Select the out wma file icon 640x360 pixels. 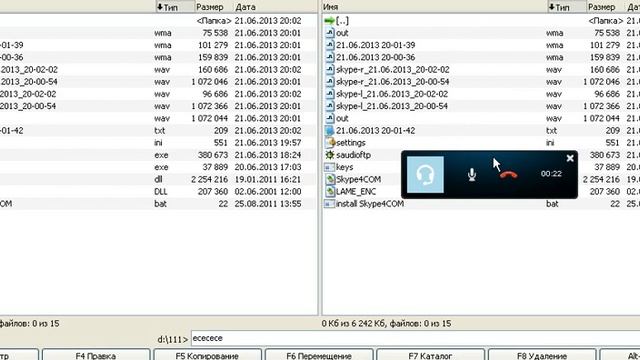point(329,33)
